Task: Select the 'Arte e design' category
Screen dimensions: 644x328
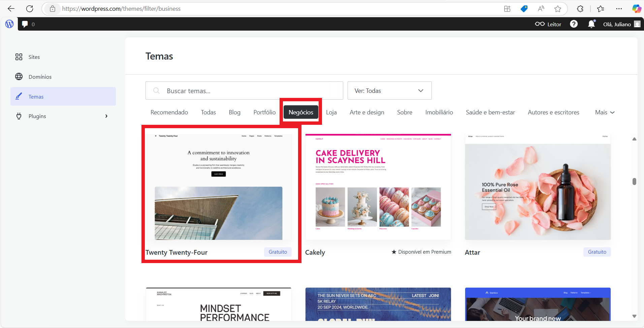Action: tap(366, 112)
